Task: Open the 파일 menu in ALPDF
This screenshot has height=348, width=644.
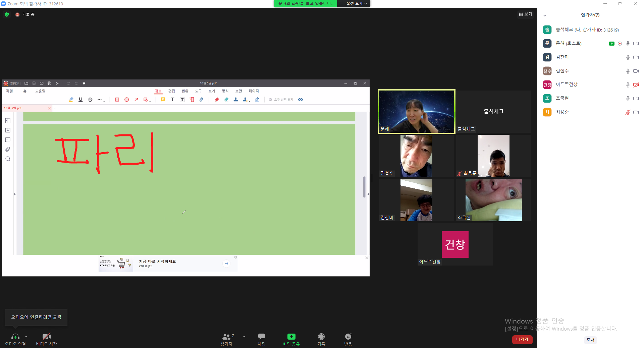Action: (x=9, y=91)
